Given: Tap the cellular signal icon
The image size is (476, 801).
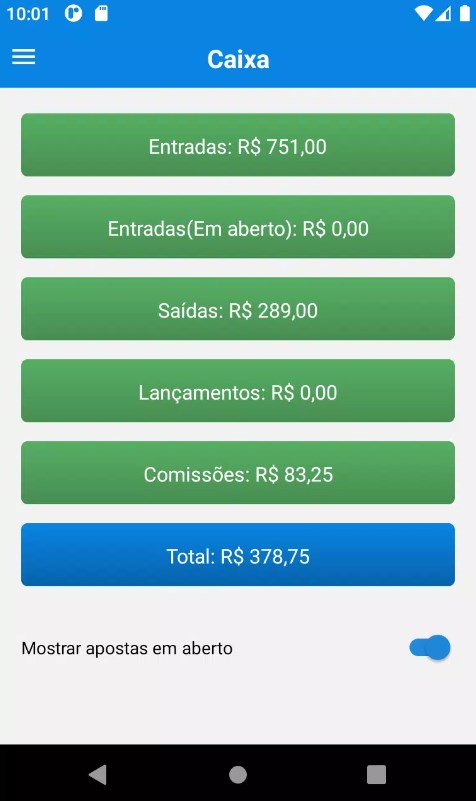Looking at the screenshot, I should (443, 13).
